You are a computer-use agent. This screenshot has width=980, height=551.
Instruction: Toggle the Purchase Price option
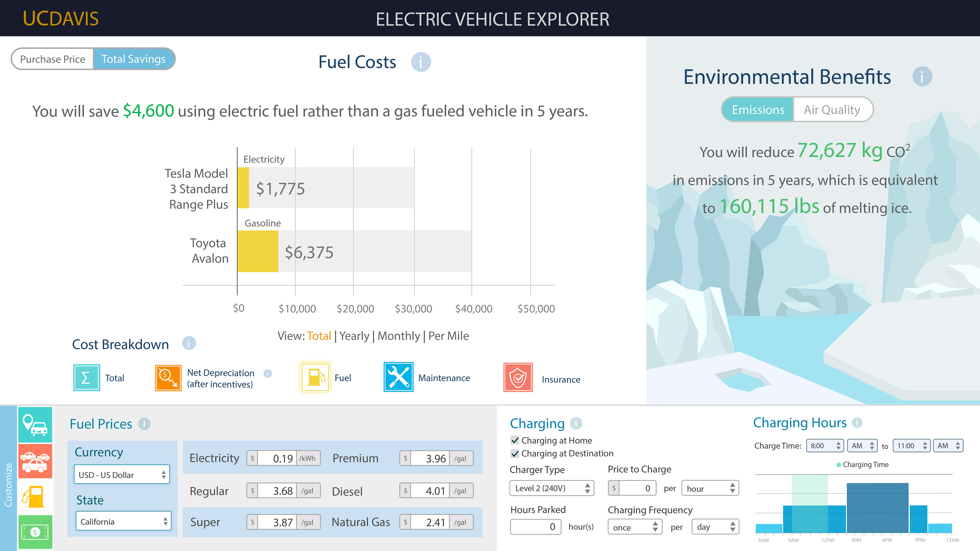point(53,59)
